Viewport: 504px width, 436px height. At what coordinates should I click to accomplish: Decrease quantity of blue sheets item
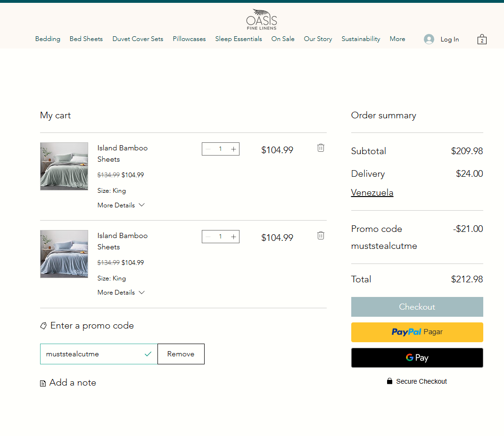(208, 237)
